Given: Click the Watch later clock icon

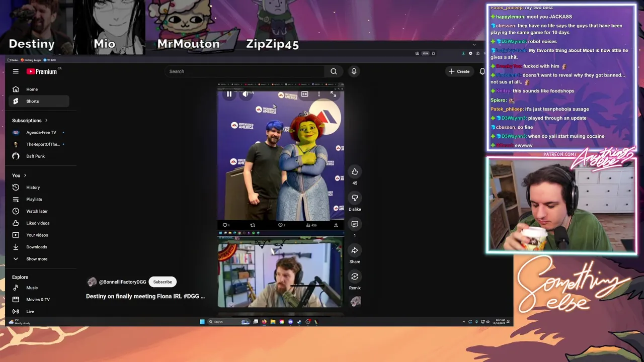Looking at the screenshot, I should 16,211.
